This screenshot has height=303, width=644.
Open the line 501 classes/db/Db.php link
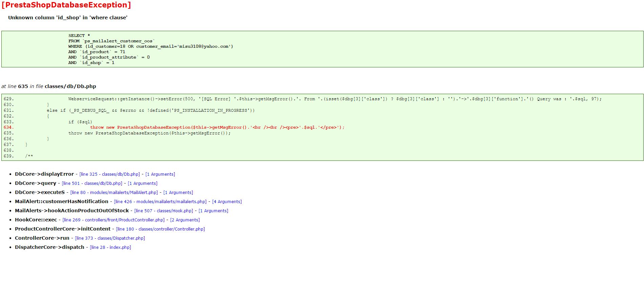pyautogui.click(x=92, y=183)
